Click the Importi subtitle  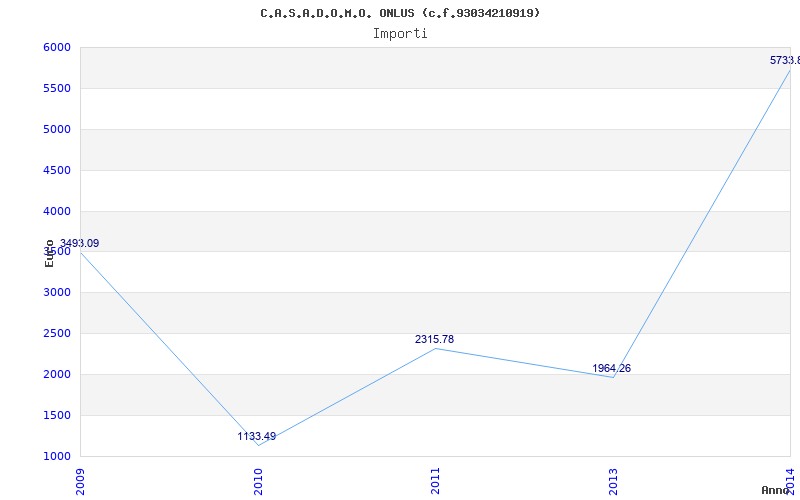[400, 34]
